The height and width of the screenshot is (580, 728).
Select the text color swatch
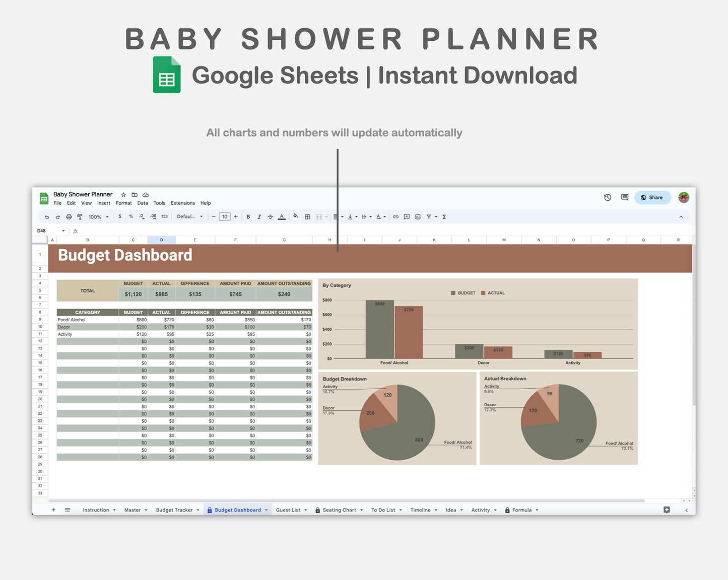282,216
